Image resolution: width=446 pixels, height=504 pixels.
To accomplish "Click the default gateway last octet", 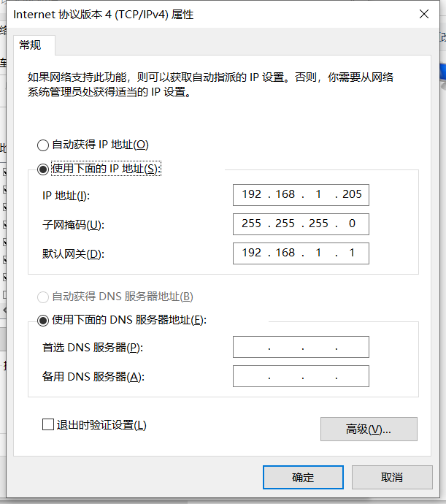I will pos(352,253).
